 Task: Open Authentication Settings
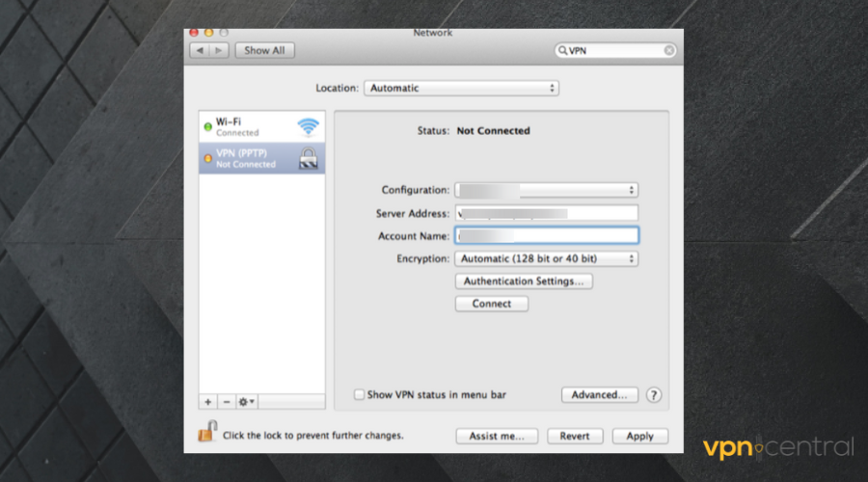(524, 281)
